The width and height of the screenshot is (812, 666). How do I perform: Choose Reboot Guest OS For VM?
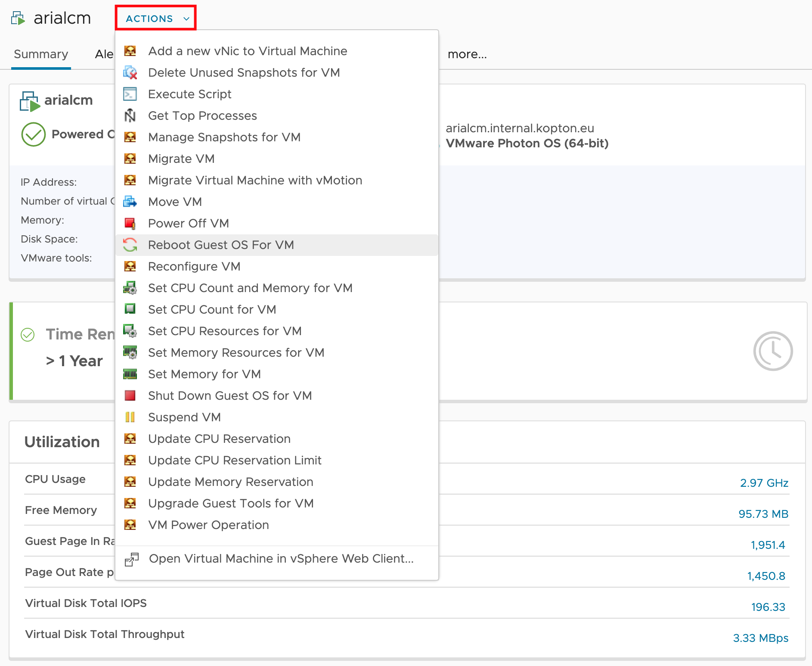point(277,245)
